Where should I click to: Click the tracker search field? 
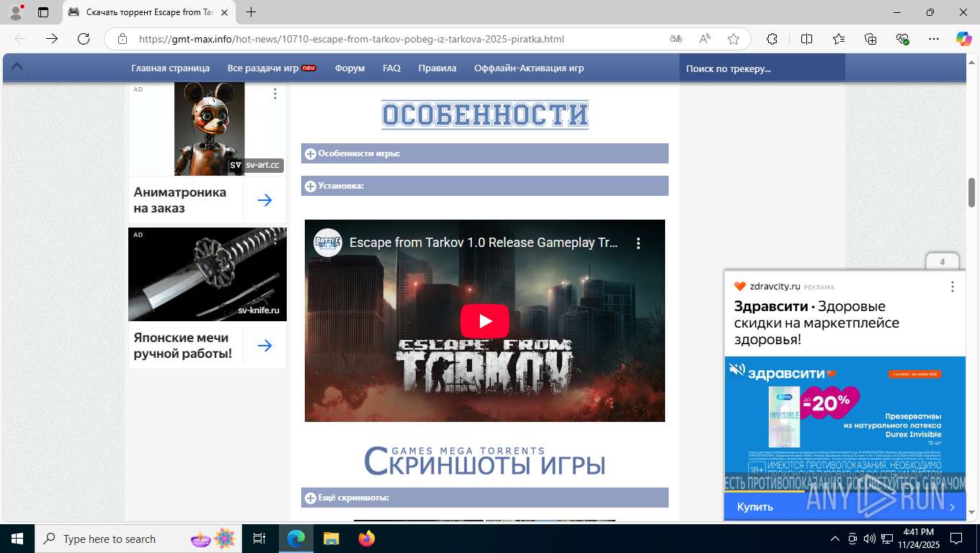[762, 68]
